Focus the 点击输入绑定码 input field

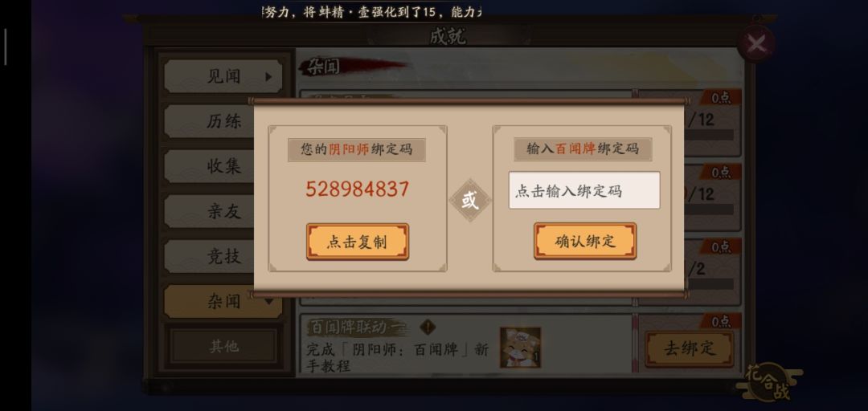click(x=584, y=190)
